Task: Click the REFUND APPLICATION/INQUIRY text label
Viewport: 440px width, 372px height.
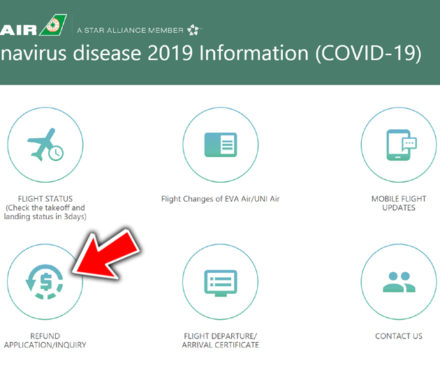Action: 45,340
